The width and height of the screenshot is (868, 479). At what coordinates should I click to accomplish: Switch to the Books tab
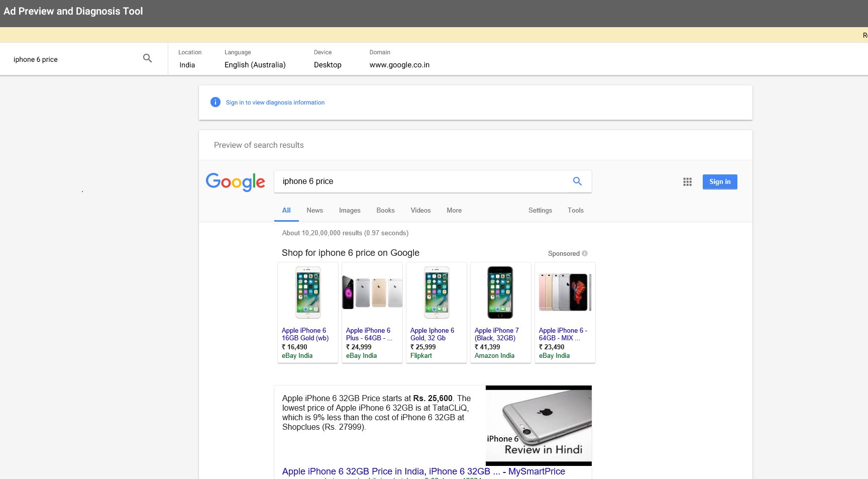[386, 210]
